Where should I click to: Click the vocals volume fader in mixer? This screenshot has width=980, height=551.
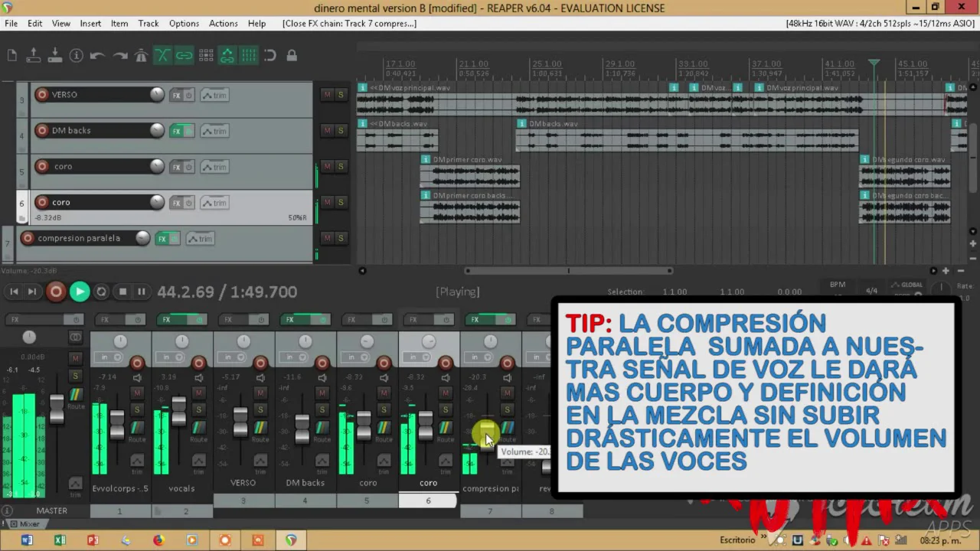pos(178,411)
